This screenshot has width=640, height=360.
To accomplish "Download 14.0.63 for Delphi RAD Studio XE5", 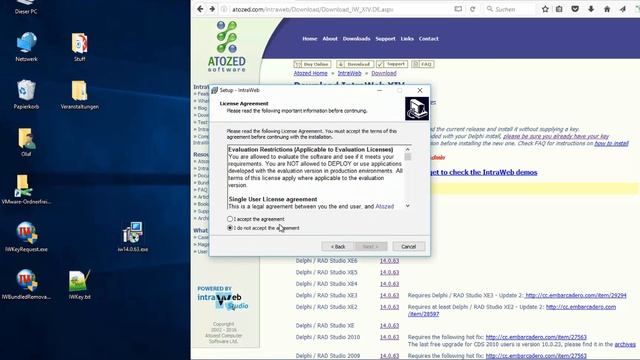I will coord(389,272).
